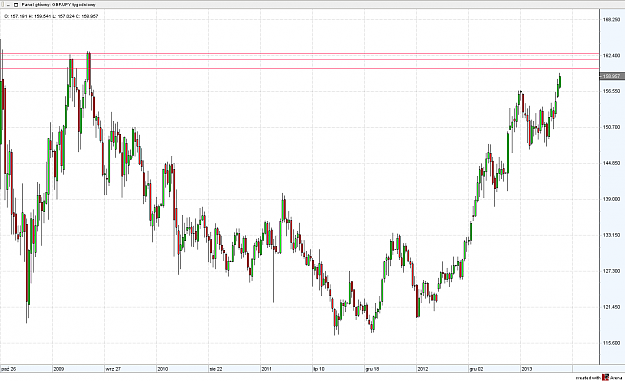Click the 133.150 price axis label
The image size is (625, 381).
tap(612, 235)
